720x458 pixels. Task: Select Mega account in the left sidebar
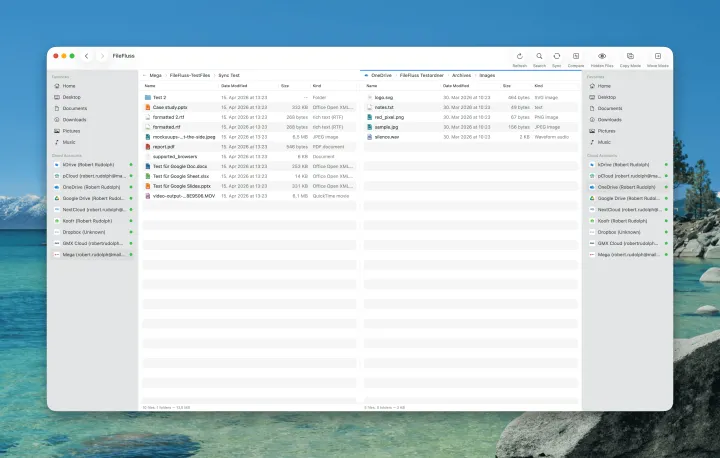[93, 254]
